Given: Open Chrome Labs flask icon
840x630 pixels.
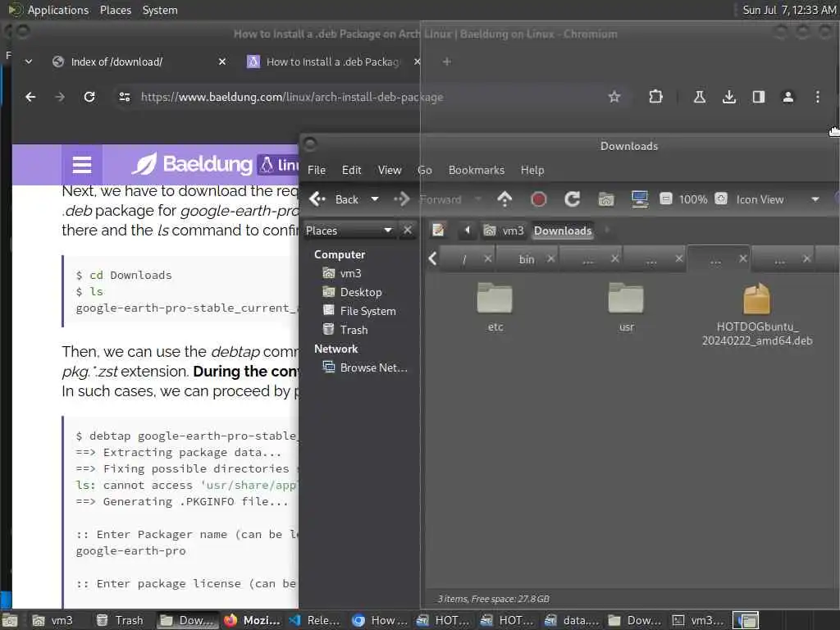Looking at the screenshot, I should click(x=699, y=97).
